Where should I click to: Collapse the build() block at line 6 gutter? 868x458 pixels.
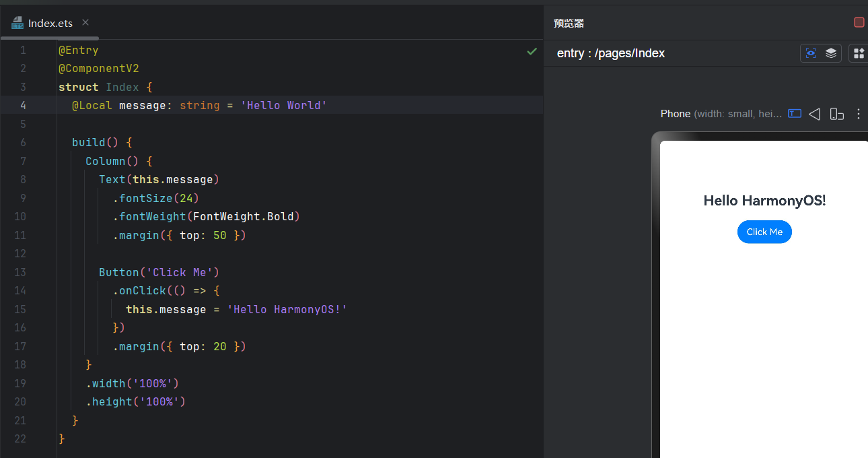point(51,143)
